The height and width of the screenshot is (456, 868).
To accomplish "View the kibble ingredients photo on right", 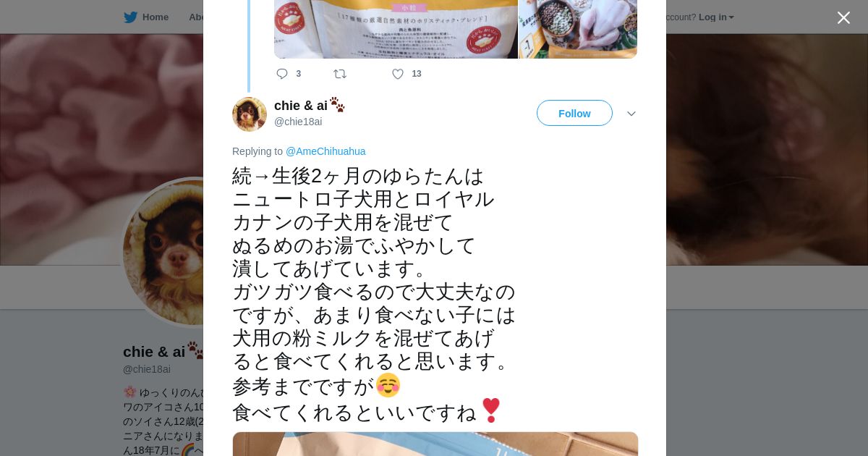I will coord(578,29).
